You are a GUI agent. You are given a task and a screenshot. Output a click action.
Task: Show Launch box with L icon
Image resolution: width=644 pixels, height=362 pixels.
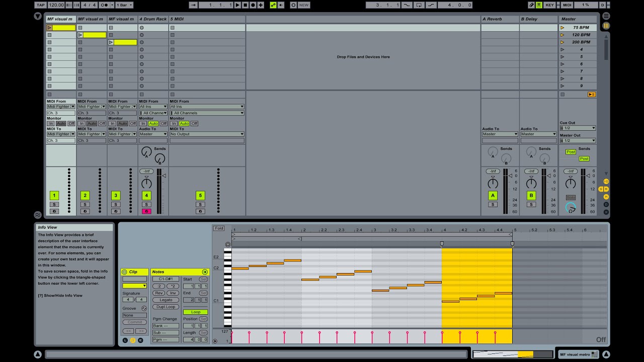tap(125, 340)
